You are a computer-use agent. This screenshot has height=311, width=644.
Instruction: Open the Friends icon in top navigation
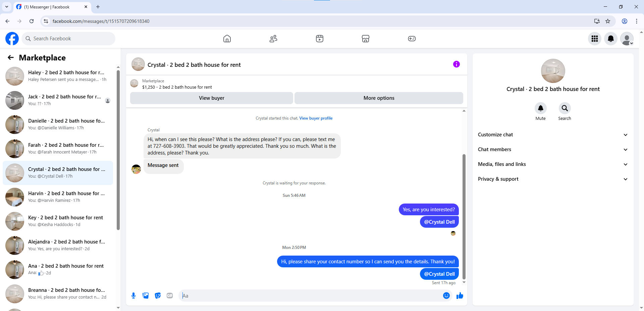click(273, 39)
